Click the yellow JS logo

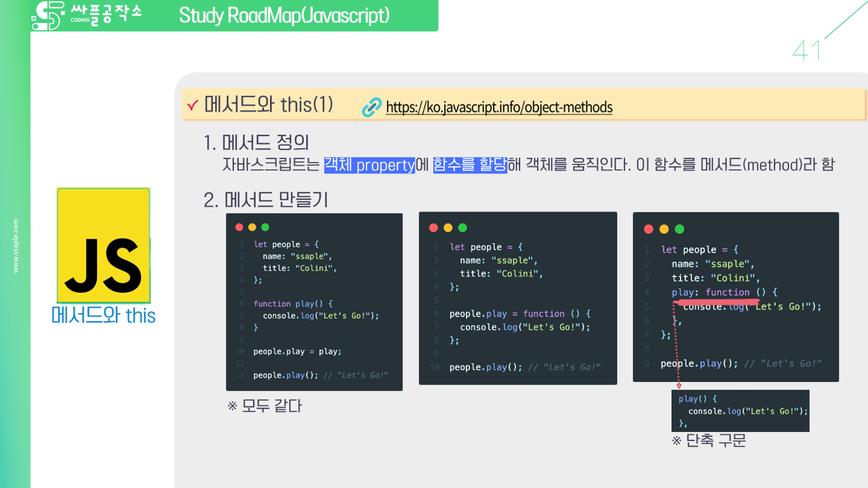[103, 245]
